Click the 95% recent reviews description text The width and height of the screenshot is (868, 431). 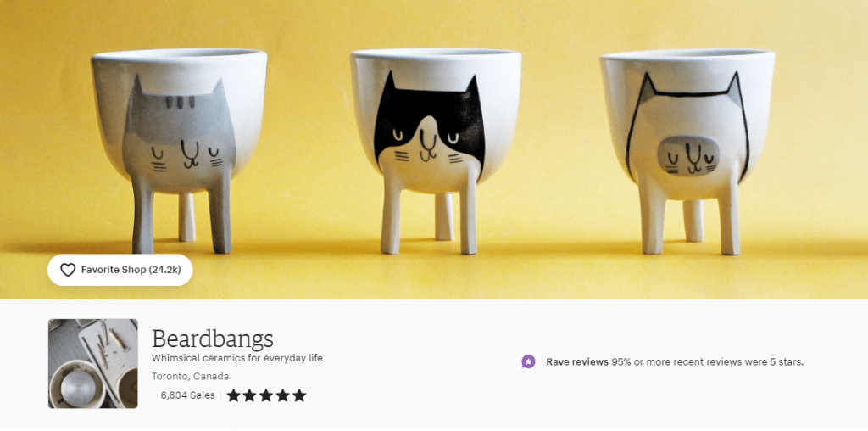(x=708, y=361)
